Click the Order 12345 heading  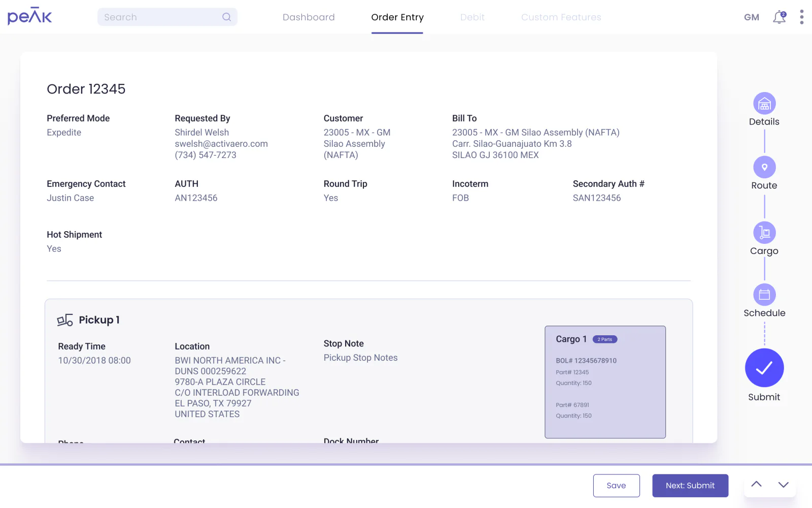[x=86, y=89]
